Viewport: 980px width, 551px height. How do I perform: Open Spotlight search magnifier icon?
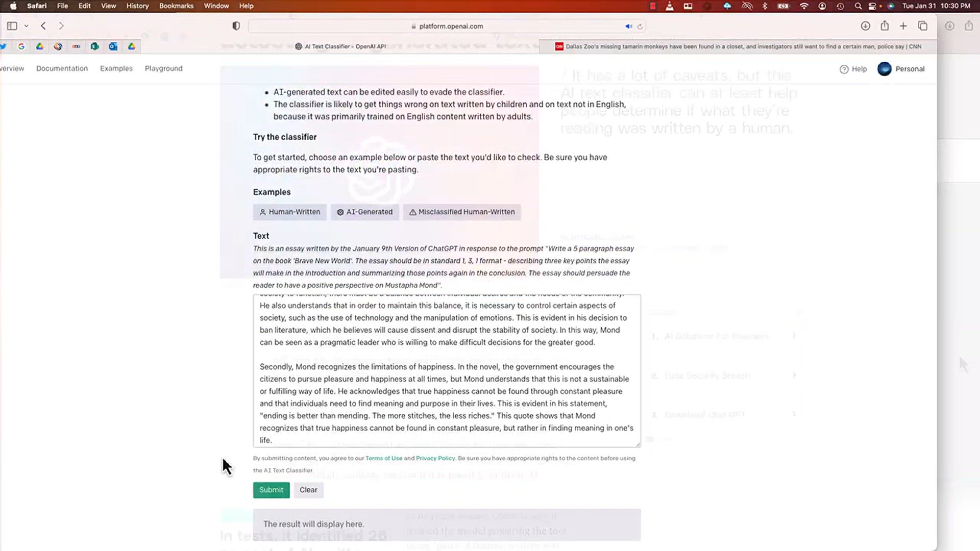858,6
